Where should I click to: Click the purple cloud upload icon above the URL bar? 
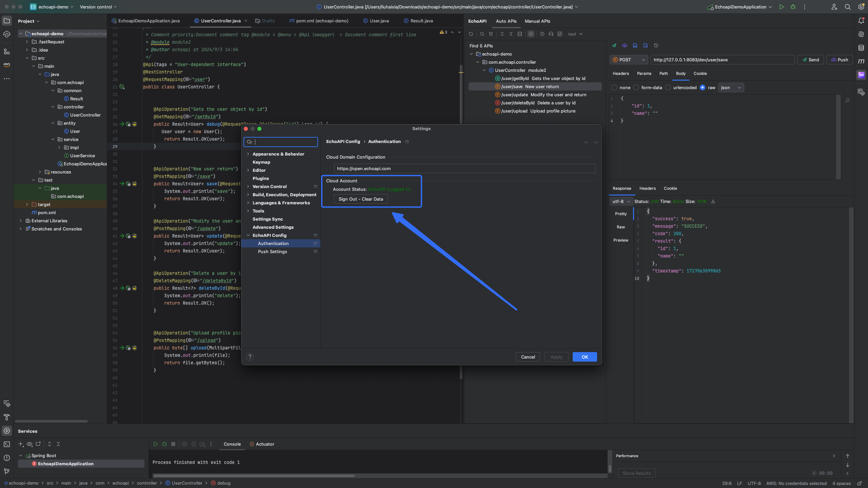[x=625, y=45]
